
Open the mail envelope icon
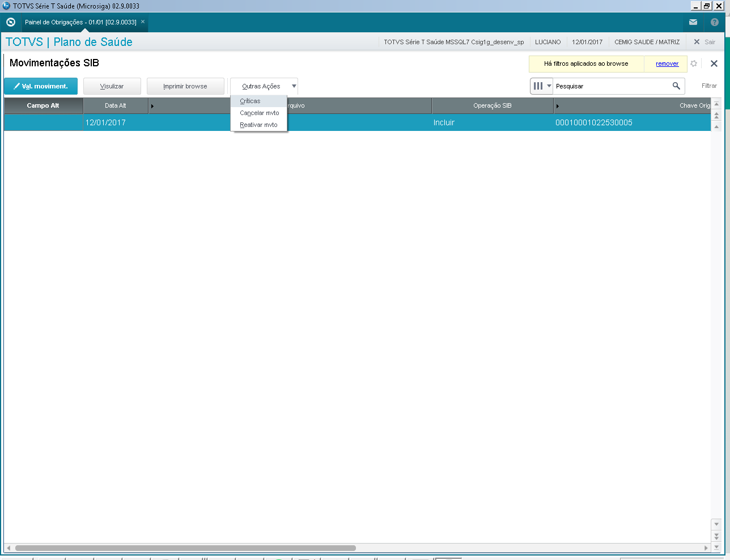693,22
